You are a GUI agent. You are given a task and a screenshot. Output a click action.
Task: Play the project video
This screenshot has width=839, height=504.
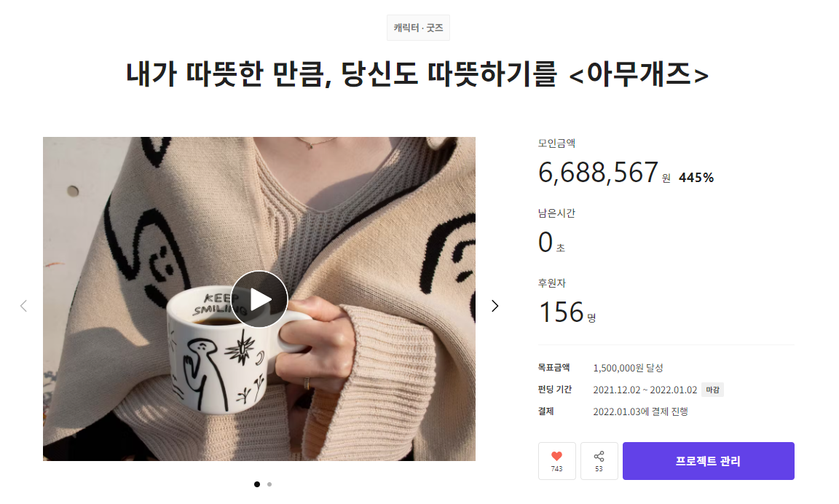259,299
